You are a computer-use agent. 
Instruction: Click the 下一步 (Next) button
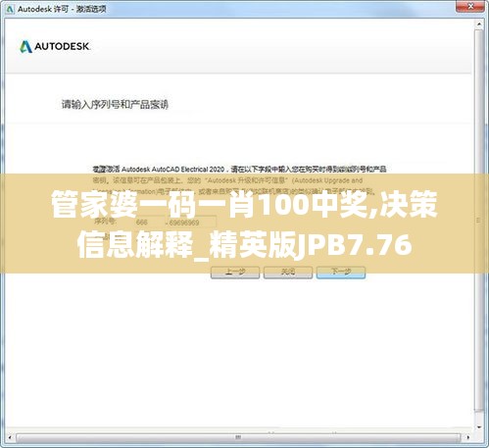(x=341, y=273)
